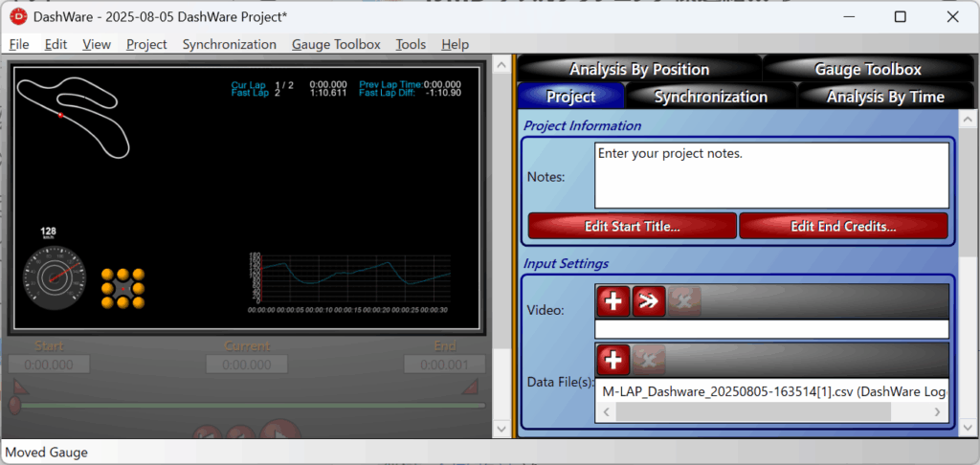Click the remove video X icon
The width and height of the screenshot is (980, 465).
(684, 302)
